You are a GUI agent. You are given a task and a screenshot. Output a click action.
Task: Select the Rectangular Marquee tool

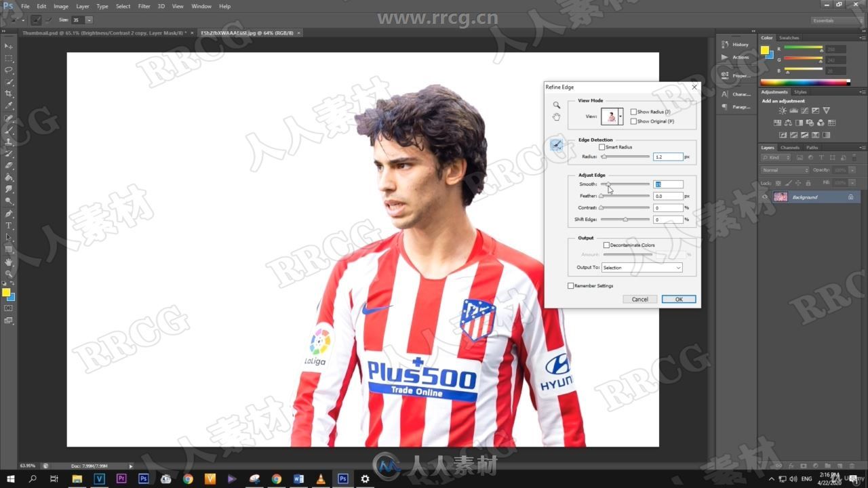(x=9, y=58)
